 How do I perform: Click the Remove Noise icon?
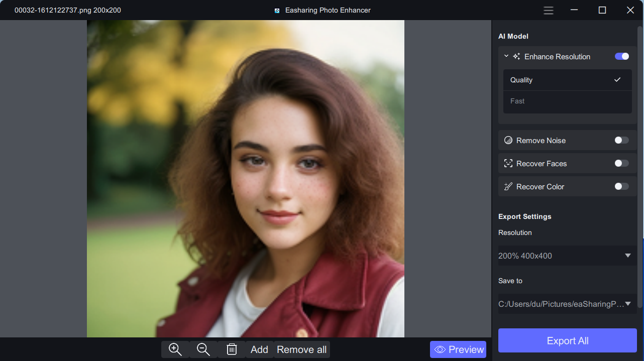(508, 141)
